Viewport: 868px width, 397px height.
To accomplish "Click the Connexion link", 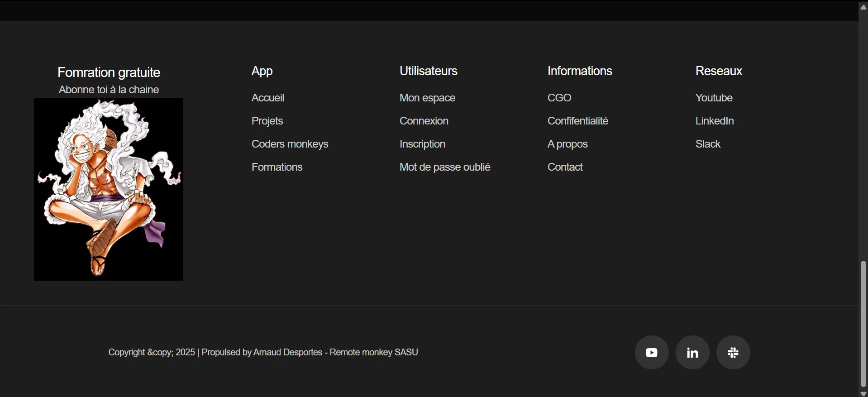I will coord(424,121).
